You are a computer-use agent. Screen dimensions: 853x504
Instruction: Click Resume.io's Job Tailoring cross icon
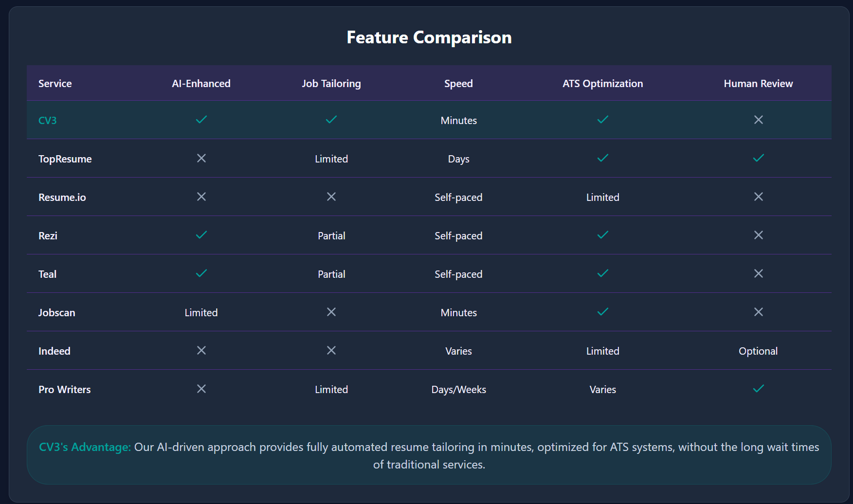[331, 197]
